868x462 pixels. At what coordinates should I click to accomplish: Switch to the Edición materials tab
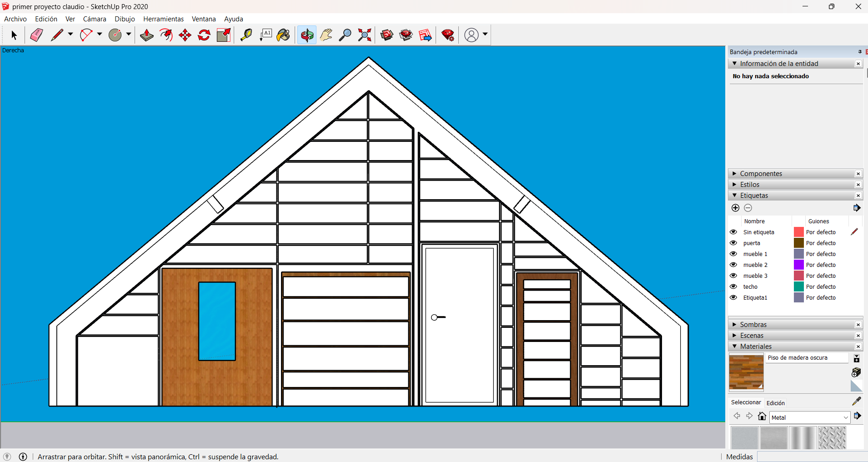(x=775, y=403)
